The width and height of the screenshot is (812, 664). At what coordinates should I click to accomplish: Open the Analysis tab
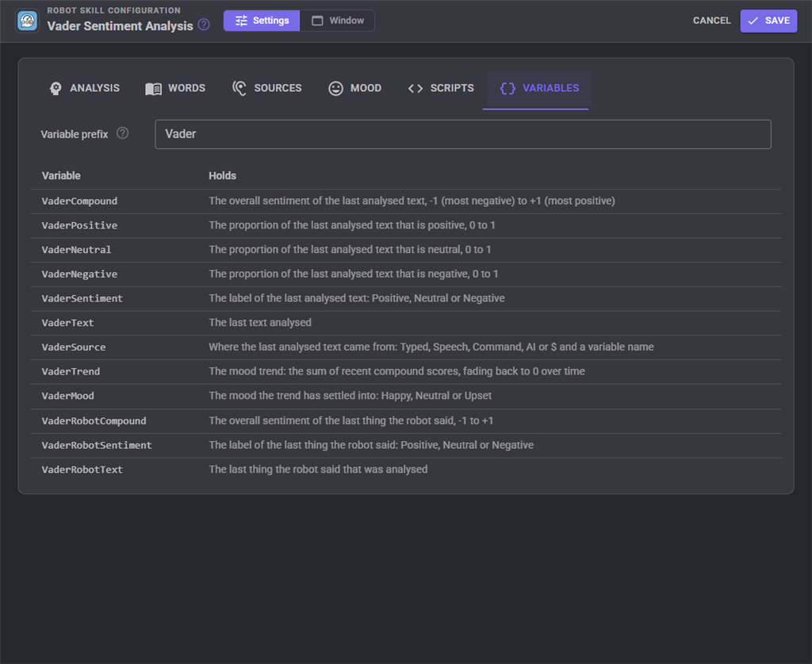click(84, 88)
